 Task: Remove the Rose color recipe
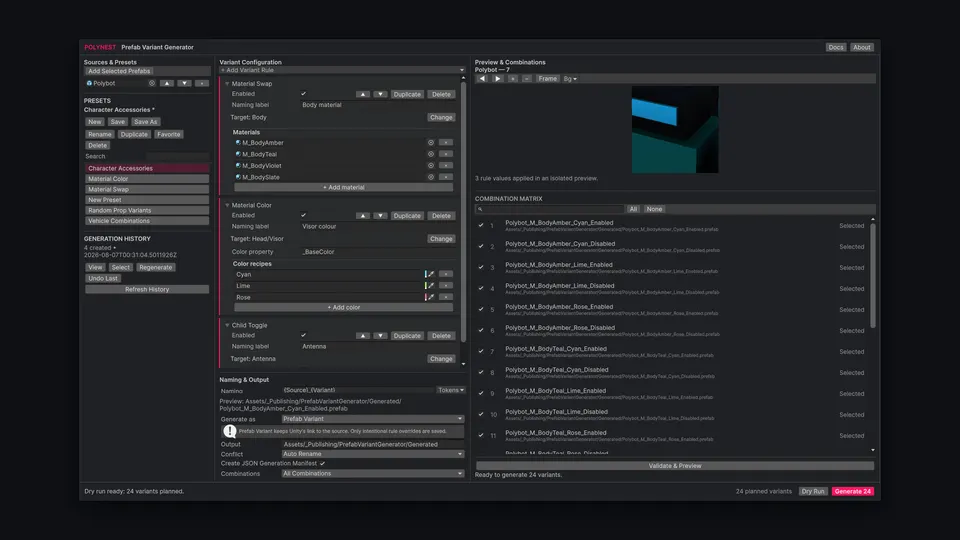coord(446,297)
